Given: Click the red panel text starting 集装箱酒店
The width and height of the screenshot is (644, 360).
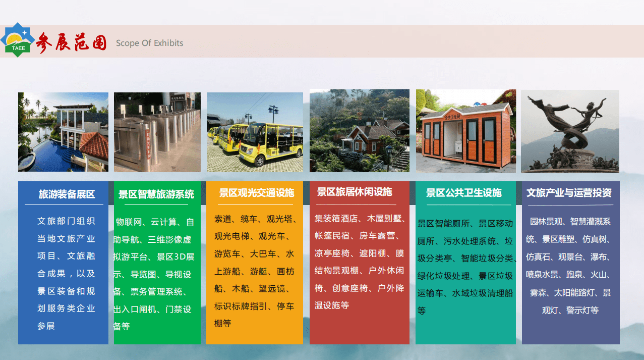Looking at the screenshot, I should point(359,262).
